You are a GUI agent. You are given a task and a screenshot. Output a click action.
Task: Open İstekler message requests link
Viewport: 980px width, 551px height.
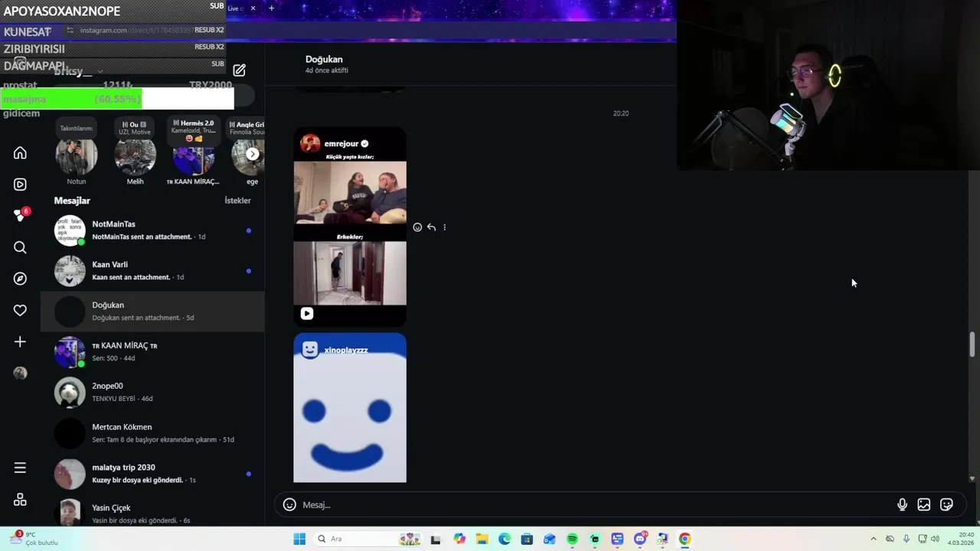pos(237,201)
